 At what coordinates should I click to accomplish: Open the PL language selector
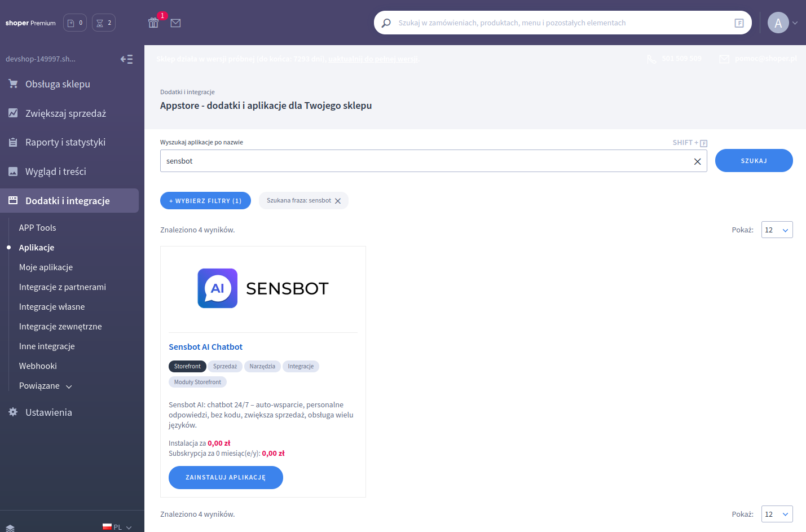pyautogui.click(x=117, y=527)
